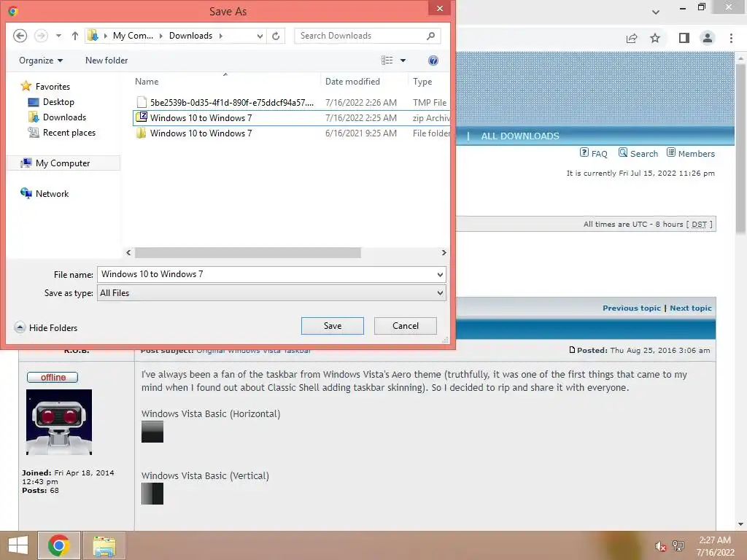Go to Previous topic

(632, 308)
